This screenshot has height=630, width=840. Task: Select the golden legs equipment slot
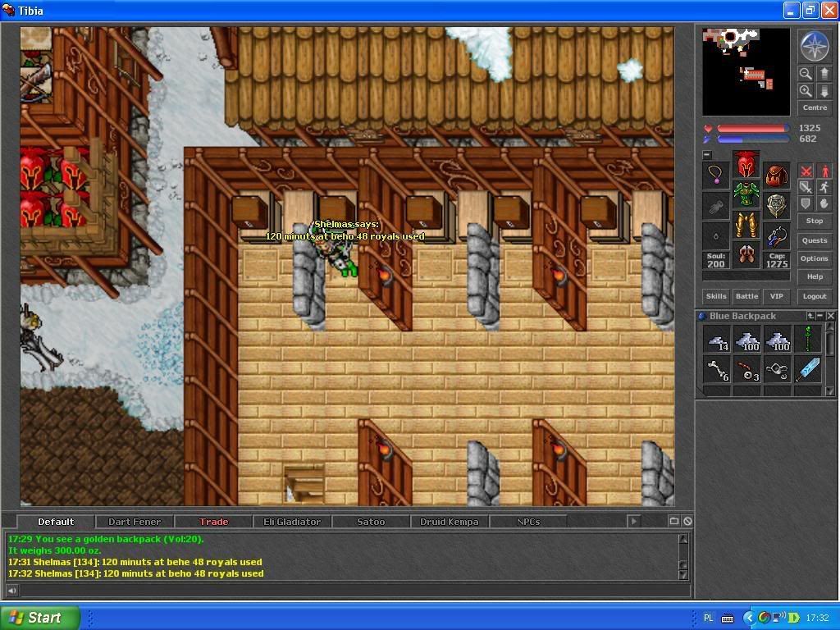746,224
